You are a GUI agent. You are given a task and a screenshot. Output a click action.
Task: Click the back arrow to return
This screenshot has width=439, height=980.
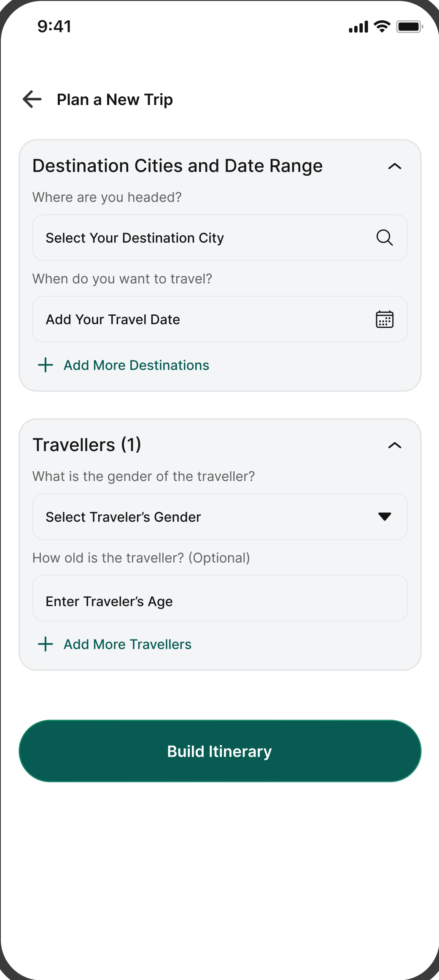[x=31, y=99]
